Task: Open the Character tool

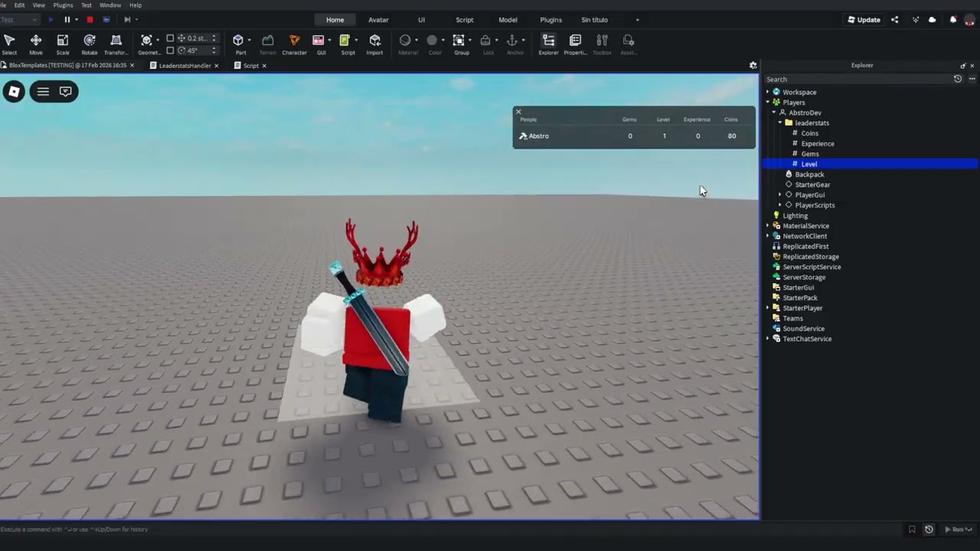Action: [x=294, y=44]
